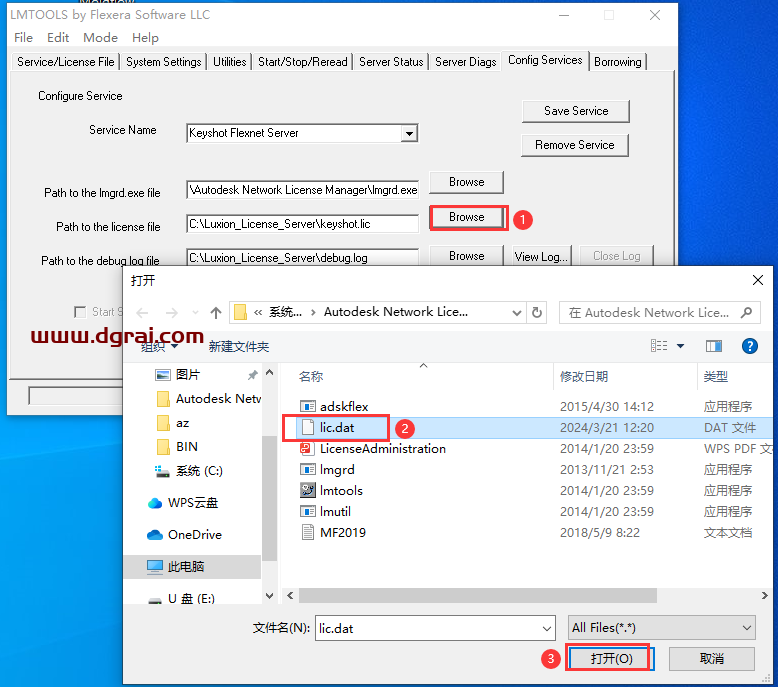Switch to Server Diags tab

[465, 62]
